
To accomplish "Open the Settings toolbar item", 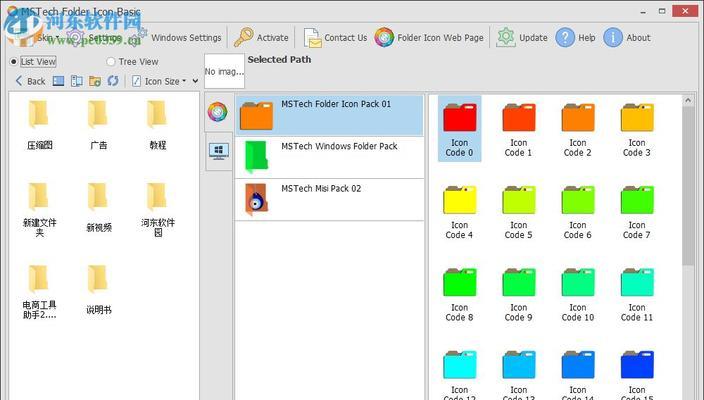I will pyautogui.click(x=96, y=38).
